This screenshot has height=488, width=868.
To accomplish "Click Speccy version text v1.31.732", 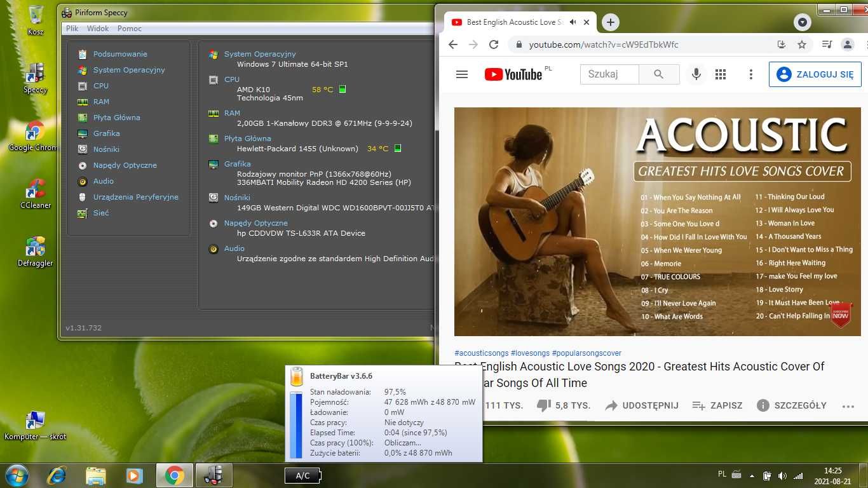I will 83,328.
